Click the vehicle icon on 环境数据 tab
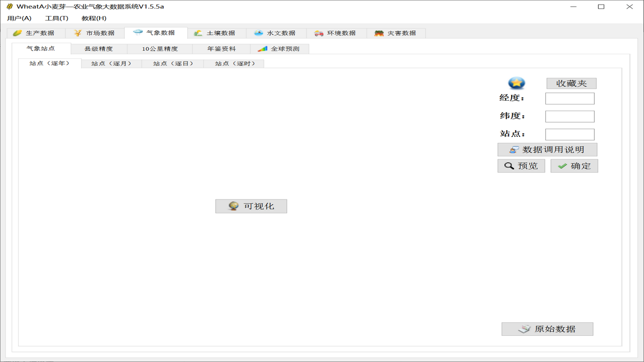This screenshot has width=644, height=362. 318,32
